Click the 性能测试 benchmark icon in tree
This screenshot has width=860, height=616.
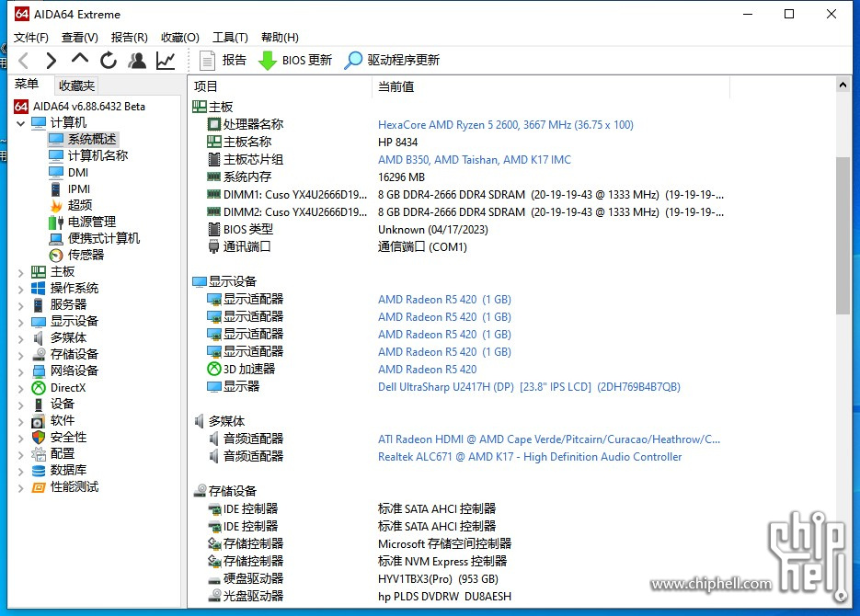point(39,487)
